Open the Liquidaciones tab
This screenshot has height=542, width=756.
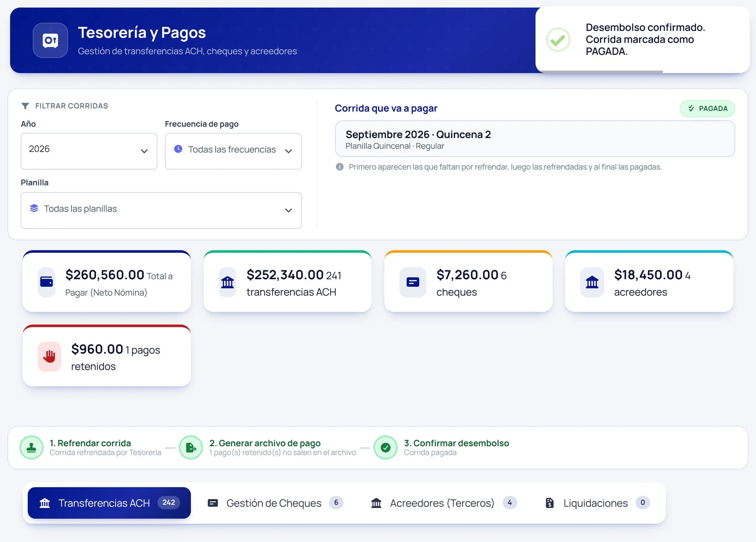(597, 503)
